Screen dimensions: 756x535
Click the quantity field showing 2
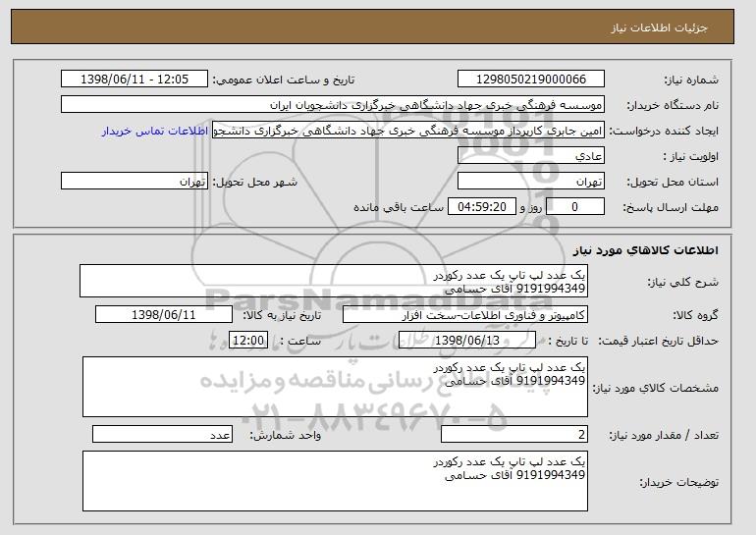tap(514, 434)
